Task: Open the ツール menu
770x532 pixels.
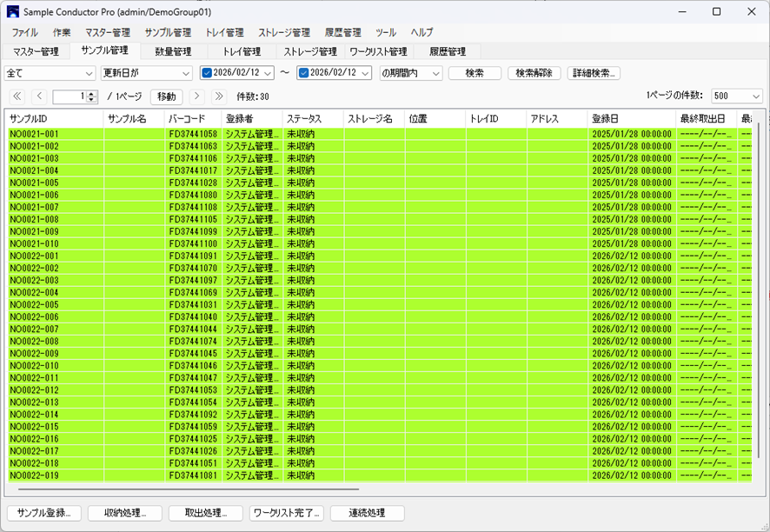Action: (x=385, y=32)
